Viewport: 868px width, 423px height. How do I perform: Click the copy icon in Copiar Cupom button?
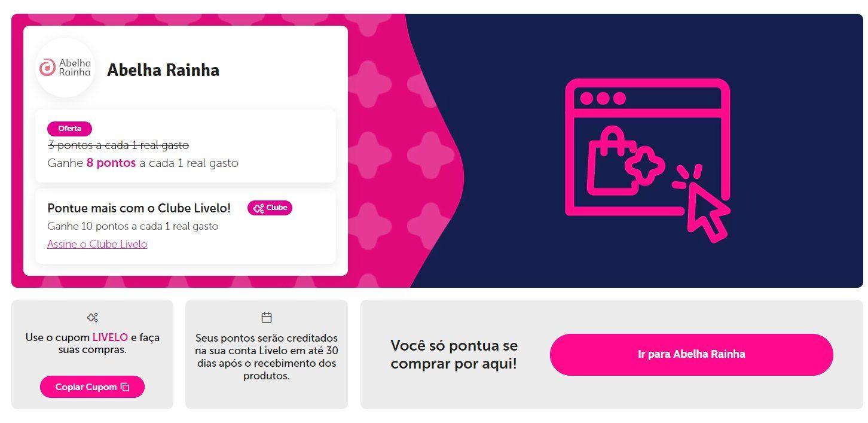[x=125, y=387]
